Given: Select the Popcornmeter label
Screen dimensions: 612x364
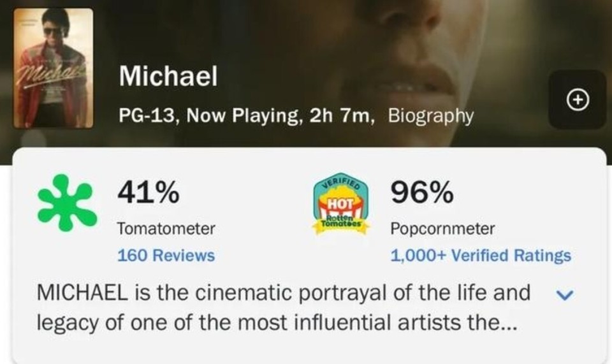Looking at the screenshot, I should [442, 228].
